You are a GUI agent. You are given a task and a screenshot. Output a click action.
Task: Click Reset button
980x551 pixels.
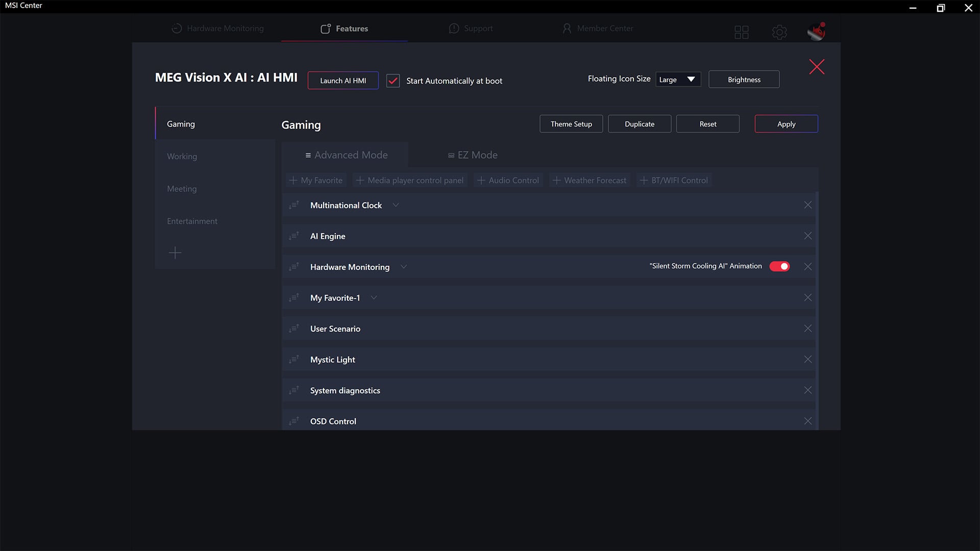point(708,124)
